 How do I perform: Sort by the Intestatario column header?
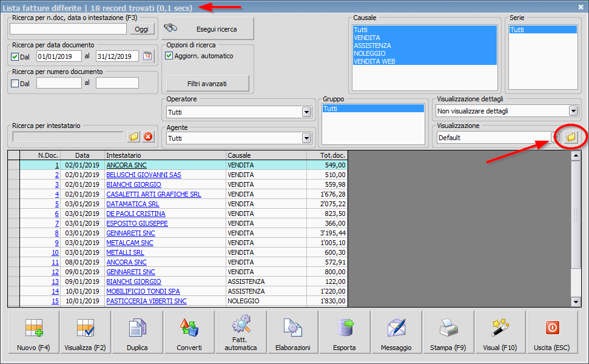click(165, 155)
